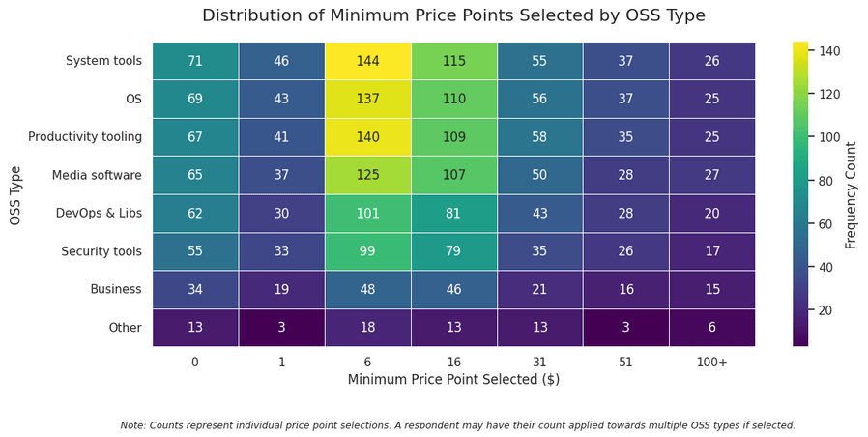Viewport: 868px width, 437px height.
Task: Select the 'OSS Type' vertical axis title
Action: click(15, 194)
